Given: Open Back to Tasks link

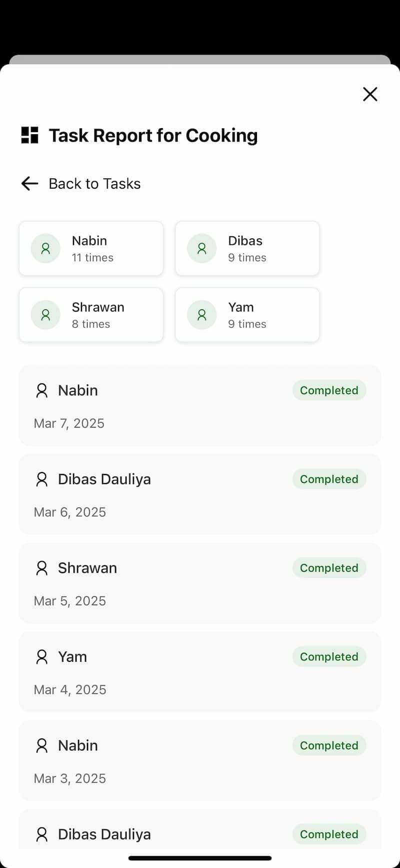Looking at the screenshot, I should point(94,184).
